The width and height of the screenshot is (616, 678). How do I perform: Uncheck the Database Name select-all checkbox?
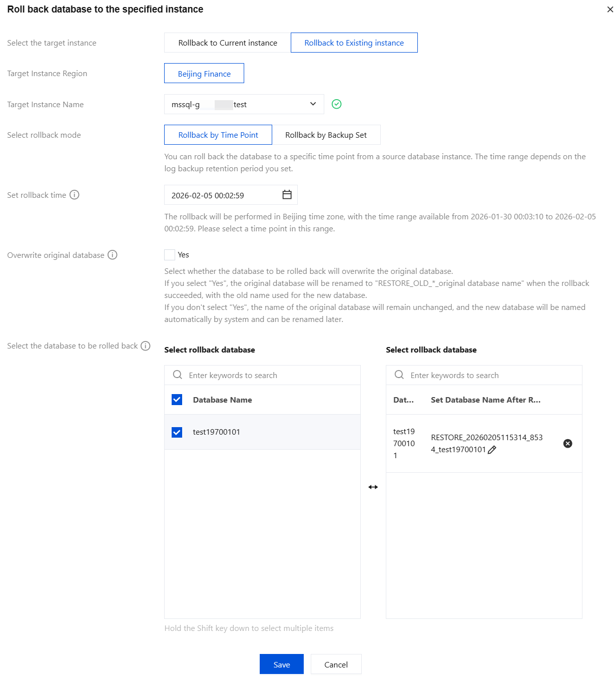[x=177, y=400]
